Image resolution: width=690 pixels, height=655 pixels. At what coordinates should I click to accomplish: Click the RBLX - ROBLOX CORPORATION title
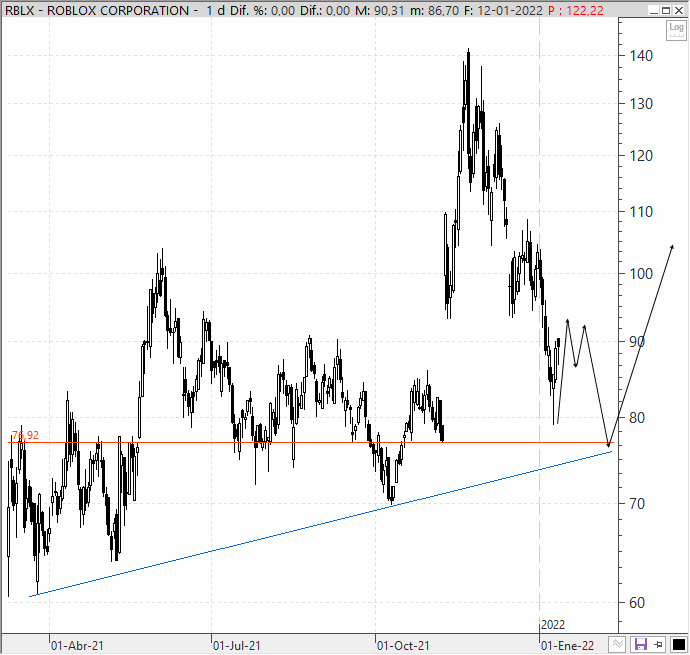(x=96, y=10)
